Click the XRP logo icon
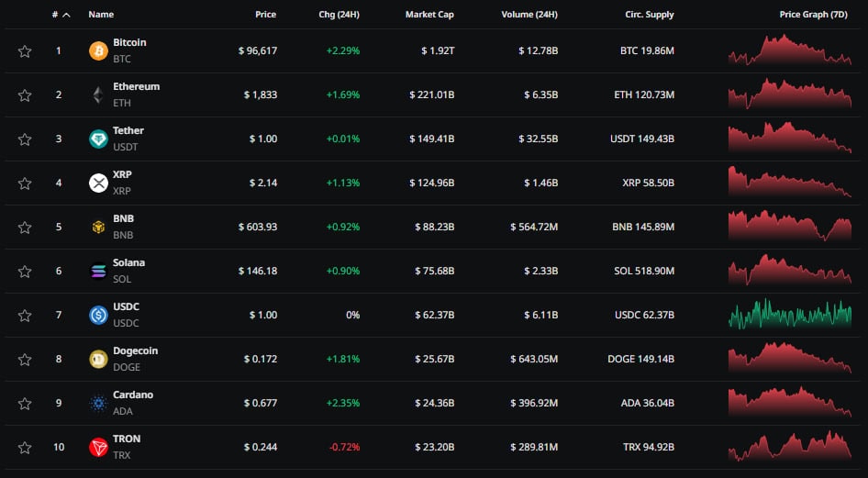The image size is (868, 478). (98, 183)
